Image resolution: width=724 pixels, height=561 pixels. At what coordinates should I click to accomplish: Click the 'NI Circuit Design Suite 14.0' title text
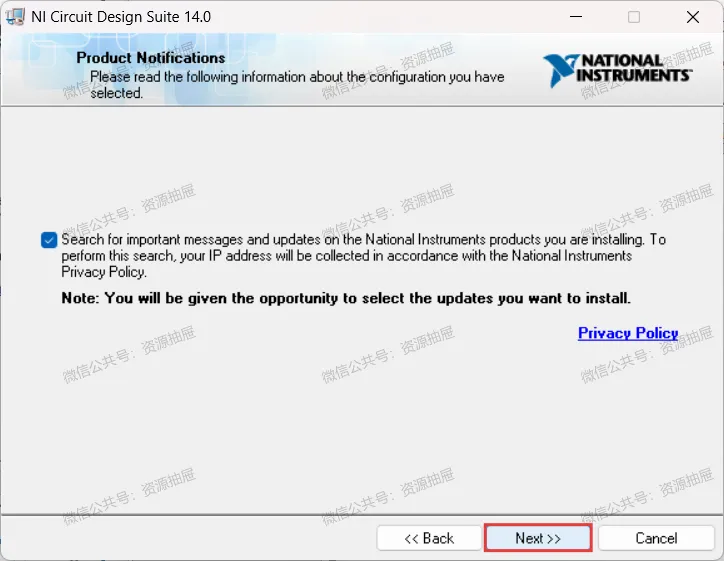(x=121, y=17)
